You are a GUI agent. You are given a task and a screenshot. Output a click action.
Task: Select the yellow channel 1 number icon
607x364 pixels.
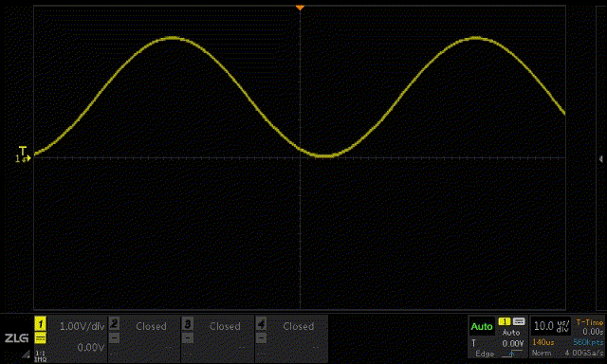pyautogui.click(x=40, y=324)
